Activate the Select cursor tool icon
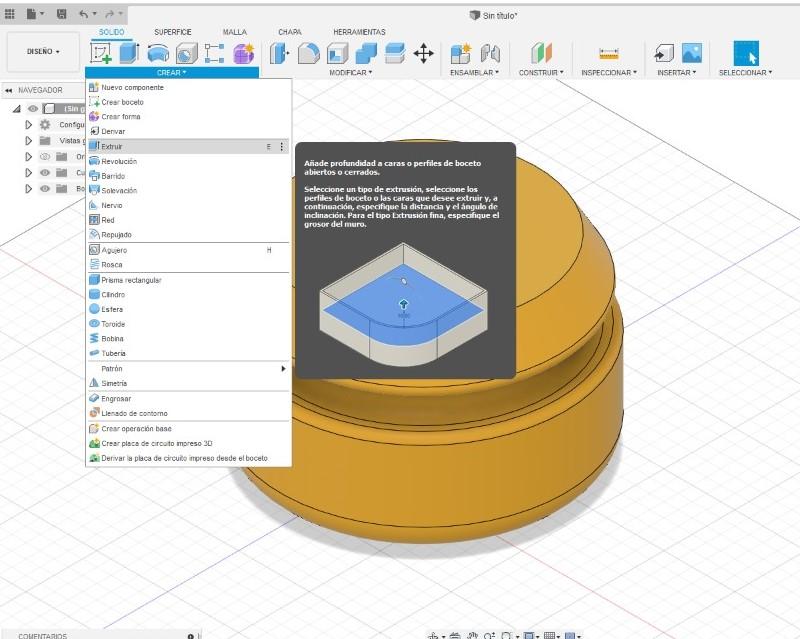Screen dimensions: 800x639 746,53
